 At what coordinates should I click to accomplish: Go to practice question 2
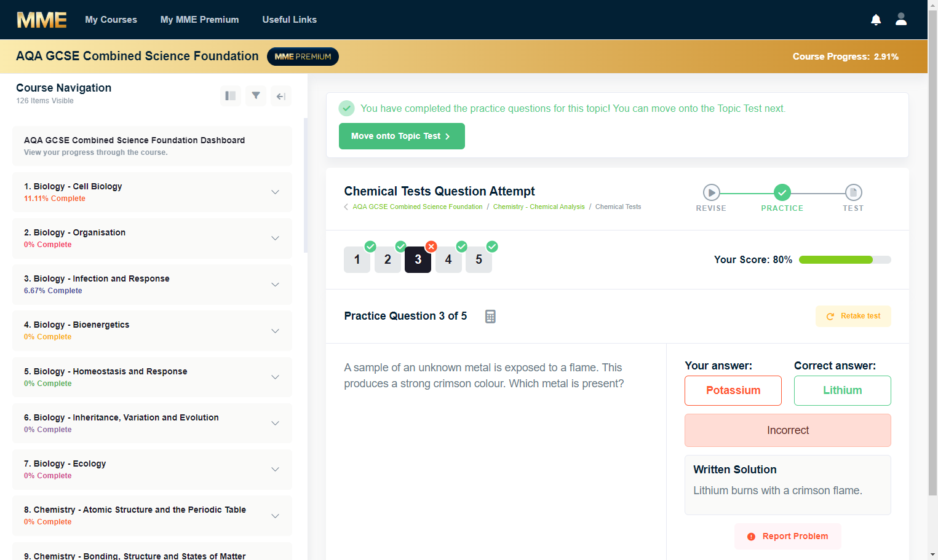coord(388,259)
